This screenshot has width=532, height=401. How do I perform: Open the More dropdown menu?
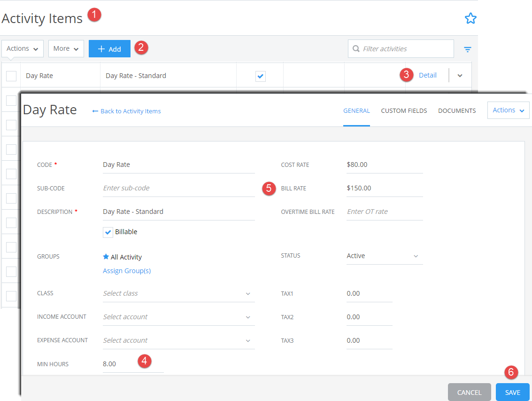(66, 49)
